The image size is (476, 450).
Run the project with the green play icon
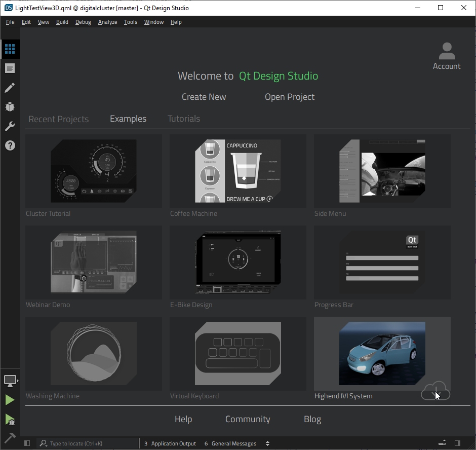(x=10, y=400)
